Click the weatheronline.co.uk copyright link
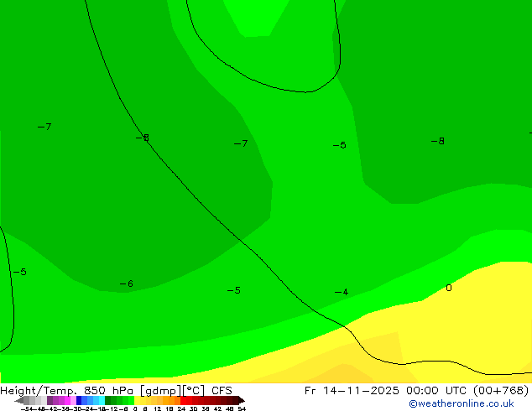The height and width of the screenshot is (411, 532). click(461, 403)
